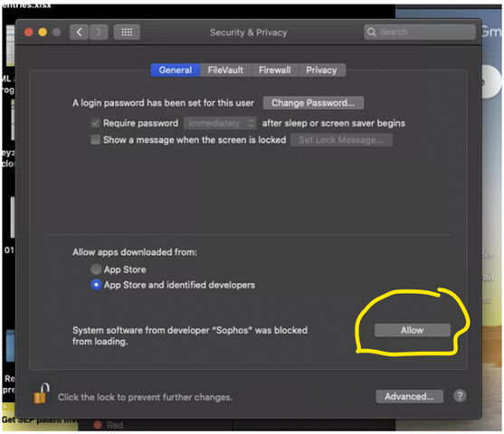The height and width of the screenshot is (434, 504).
Task: Click the back navigation arrow
Action: click(x=79, y=33)
